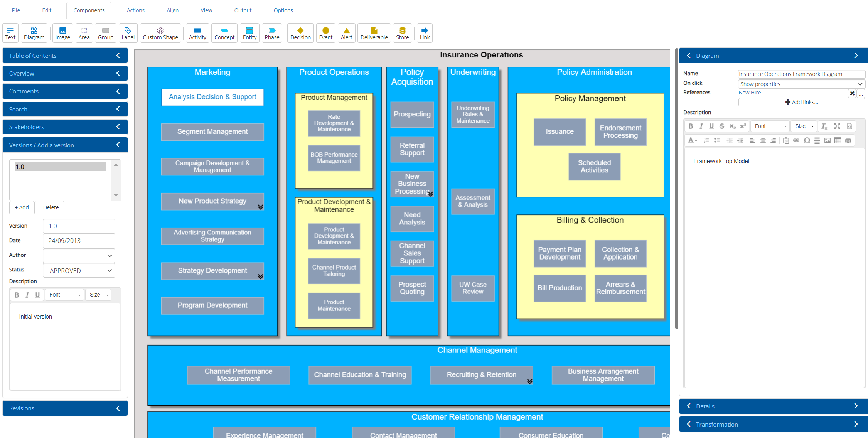Open text color picker in description editor
This screenshot has height=440, width=868.
point(692,141)
